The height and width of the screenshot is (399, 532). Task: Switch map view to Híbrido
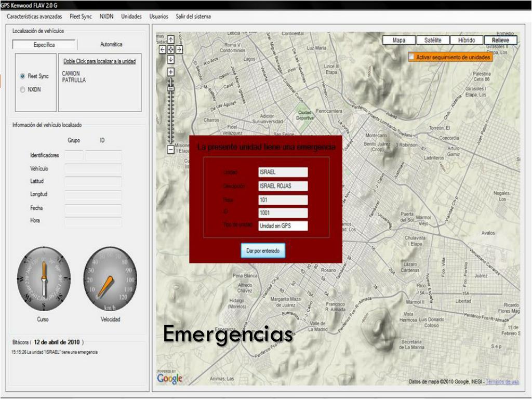pos(467,40)
